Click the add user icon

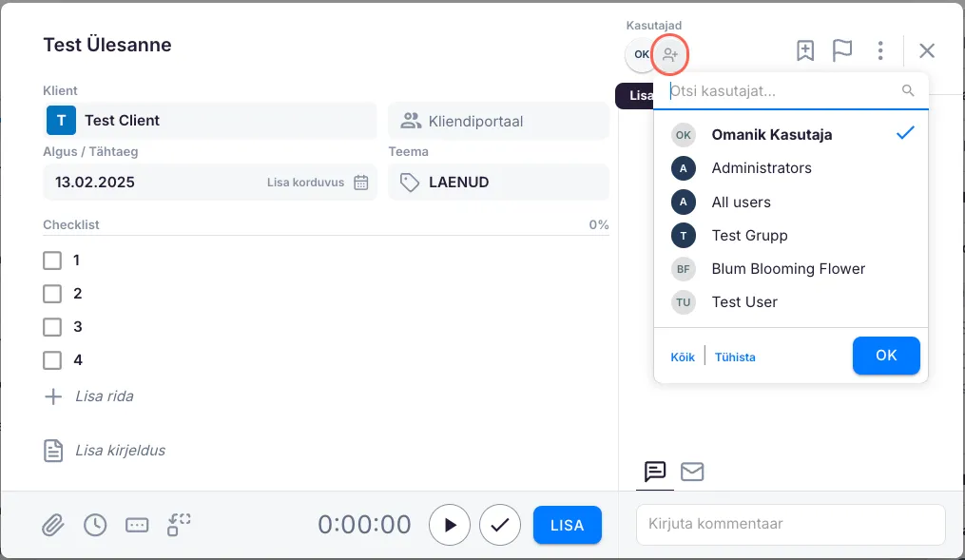tap(671, 54)
